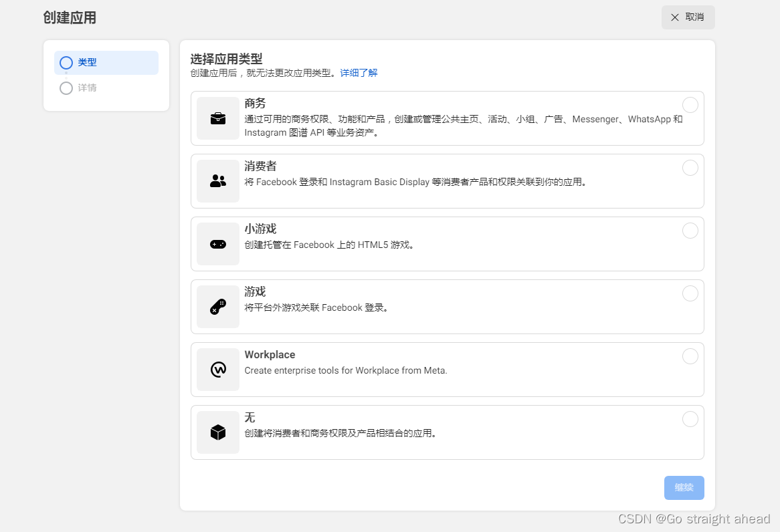Select the 商务 radio button

pos(690,105)
